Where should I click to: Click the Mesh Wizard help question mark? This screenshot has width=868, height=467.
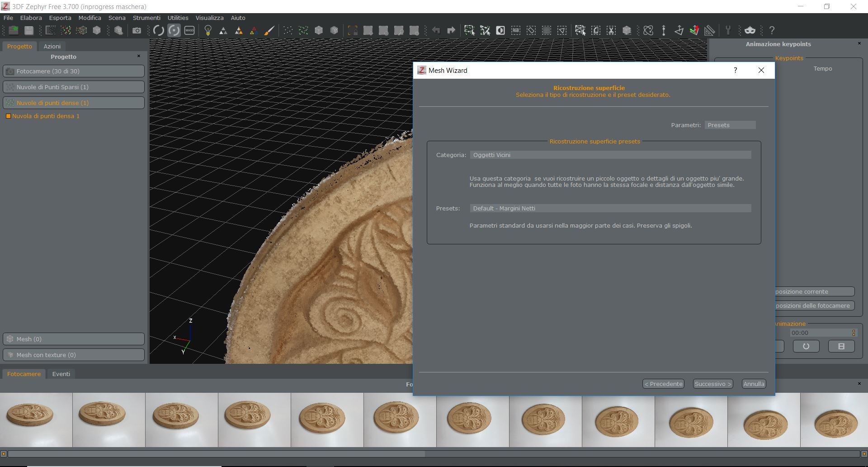[x=736, y=70]
